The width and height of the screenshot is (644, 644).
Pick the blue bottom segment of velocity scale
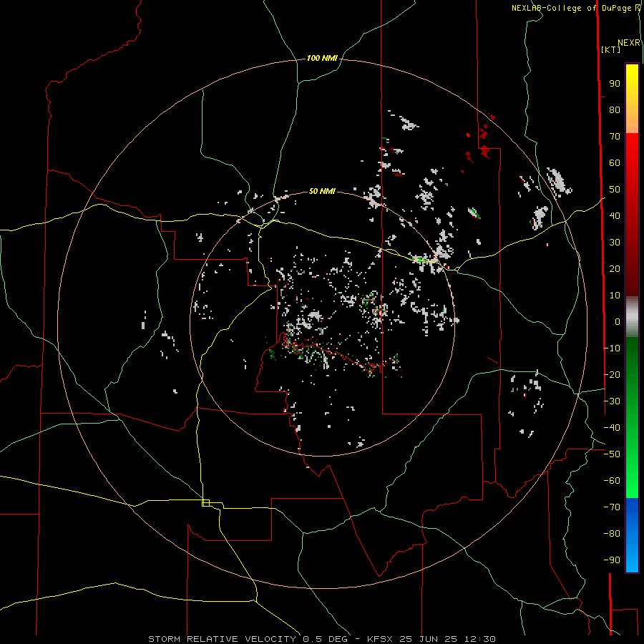tap(632, 535)
